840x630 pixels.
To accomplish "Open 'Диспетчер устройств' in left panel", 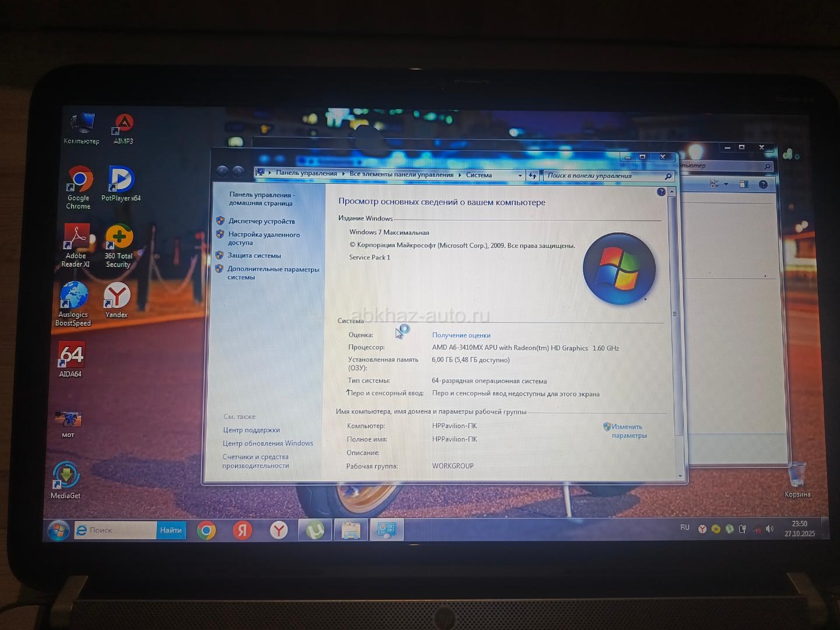I will click(x=261, y=221).
